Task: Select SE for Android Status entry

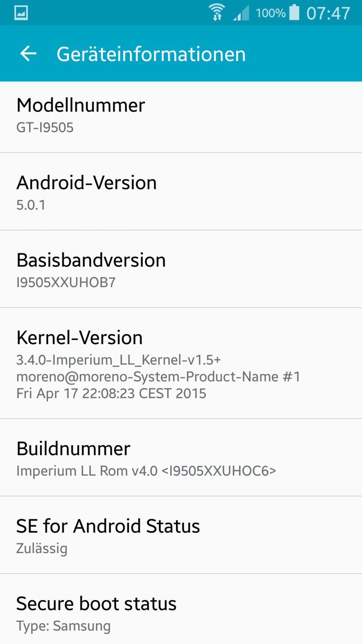Action: (181, 535)
